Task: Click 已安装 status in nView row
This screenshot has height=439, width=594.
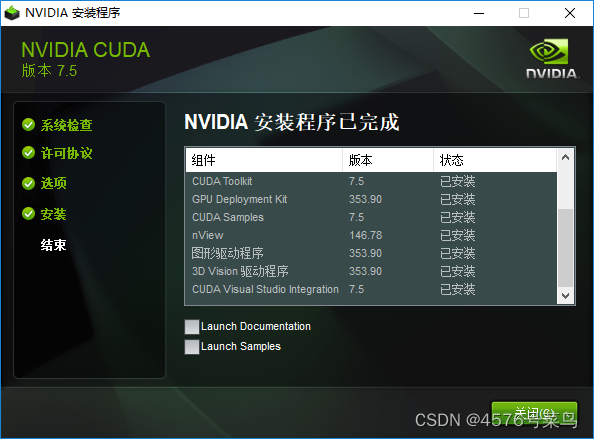Action: pos(458,235)
